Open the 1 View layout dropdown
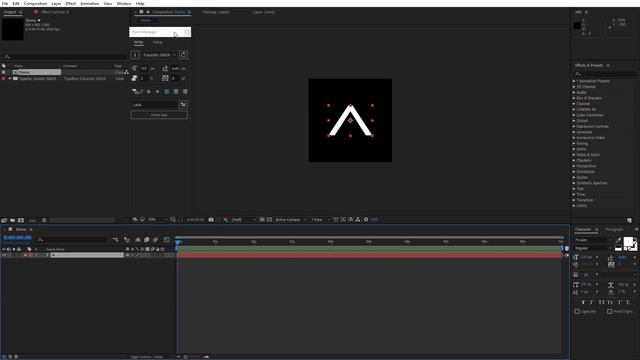Screen dimensions: 640x360 320,220
